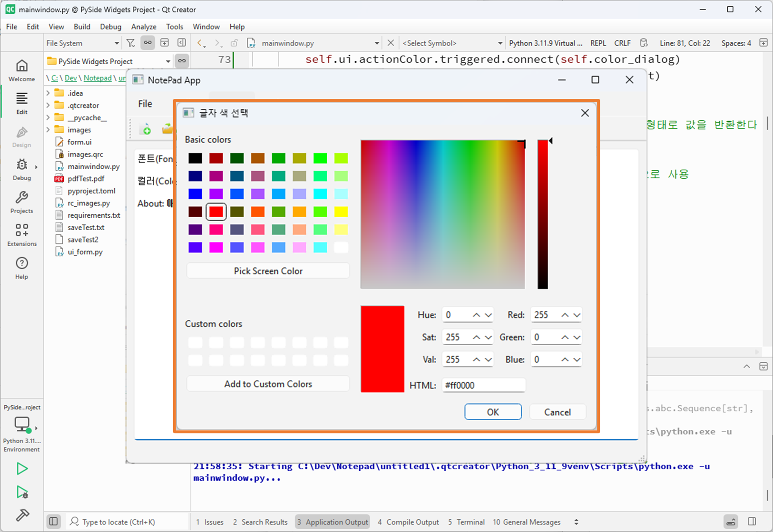Select the yellow basic color swatch

(341, 212)
